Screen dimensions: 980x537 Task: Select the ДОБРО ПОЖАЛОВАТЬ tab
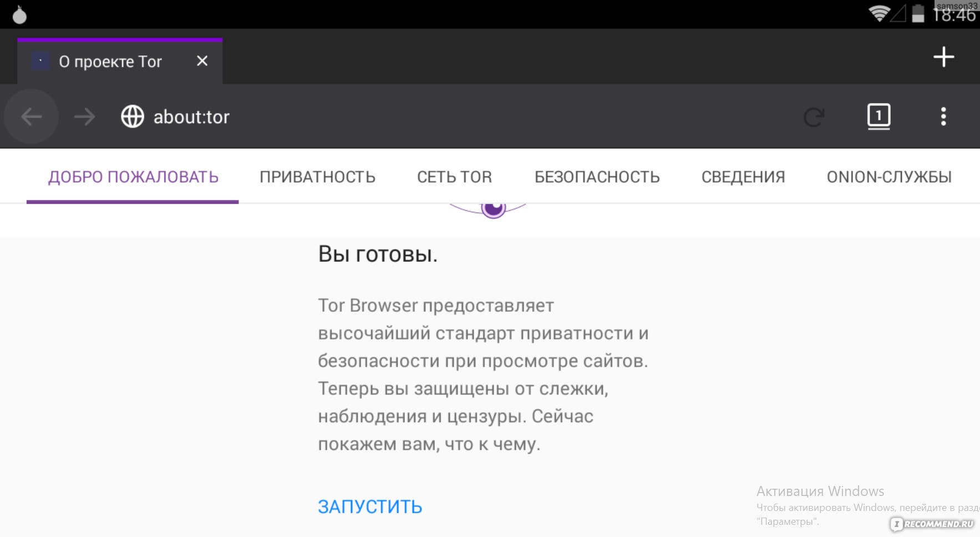133,177
